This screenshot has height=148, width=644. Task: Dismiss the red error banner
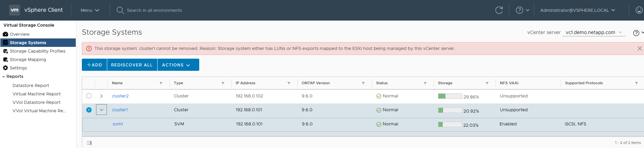(x=639, y=49)
